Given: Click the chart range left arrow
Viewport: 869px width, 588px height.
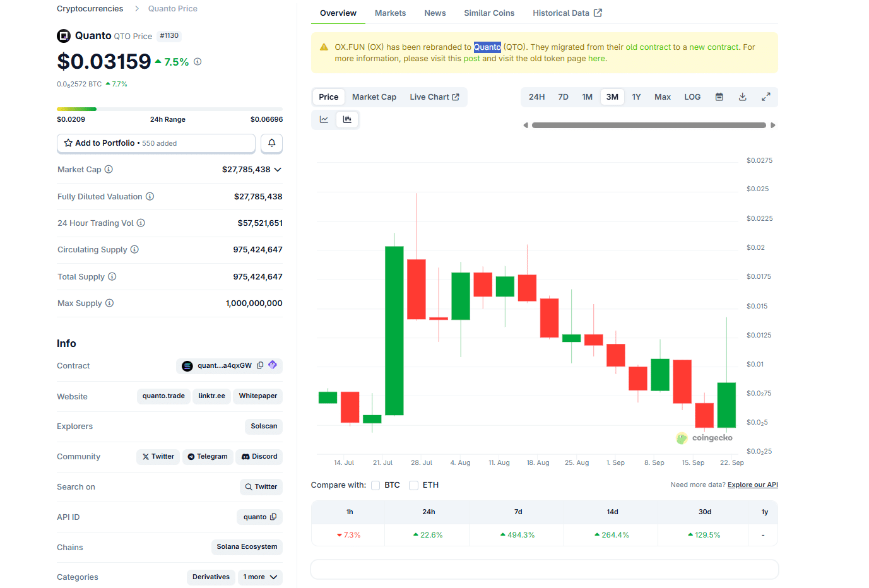Looking at the screenshot, I should click(526, 125).
